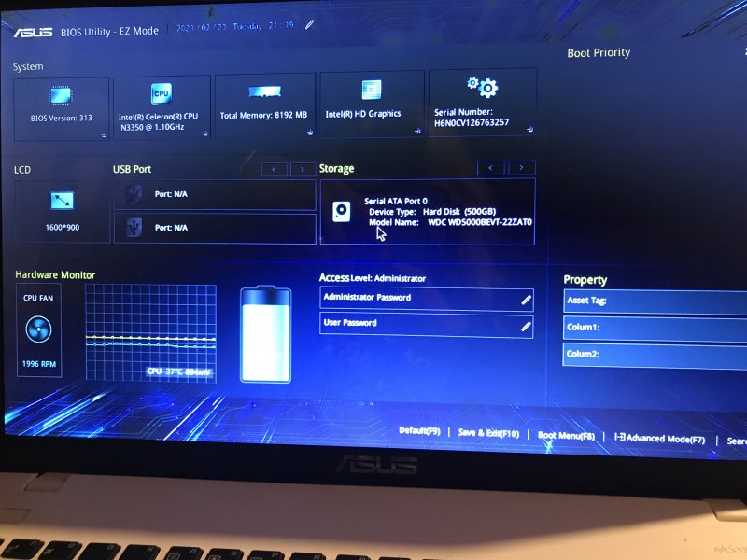
Task: Click the ASUS logo in the header
Action: click(33, 33)
